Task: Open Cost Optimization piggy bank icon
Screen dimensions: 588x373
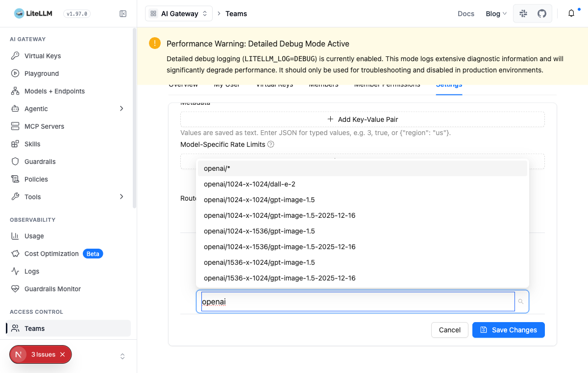Action: click(15, 254)
